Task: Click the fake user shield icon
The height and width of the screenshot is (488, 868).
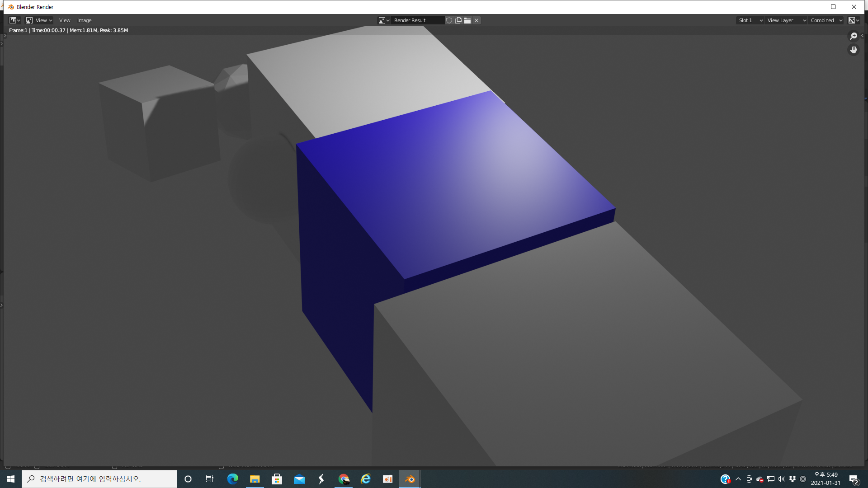Action: (449, 20)
